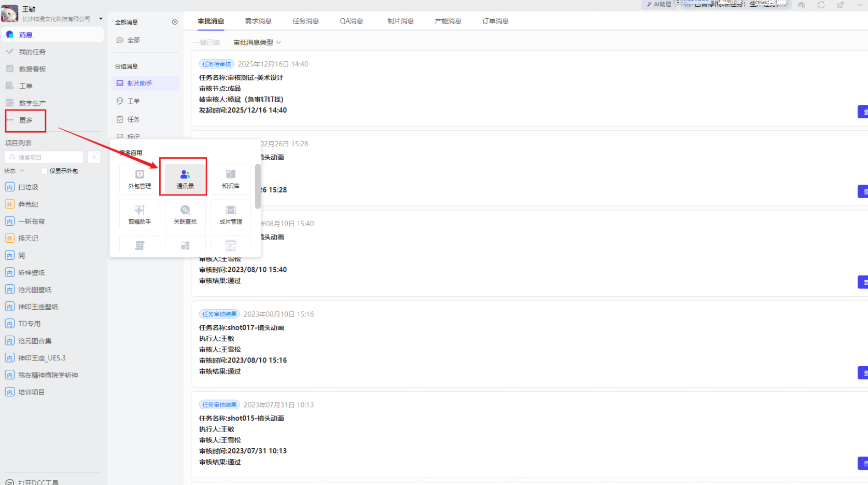Open 知识库 app tile
This screenshot has height=485, width=868.
click(231, 178)
